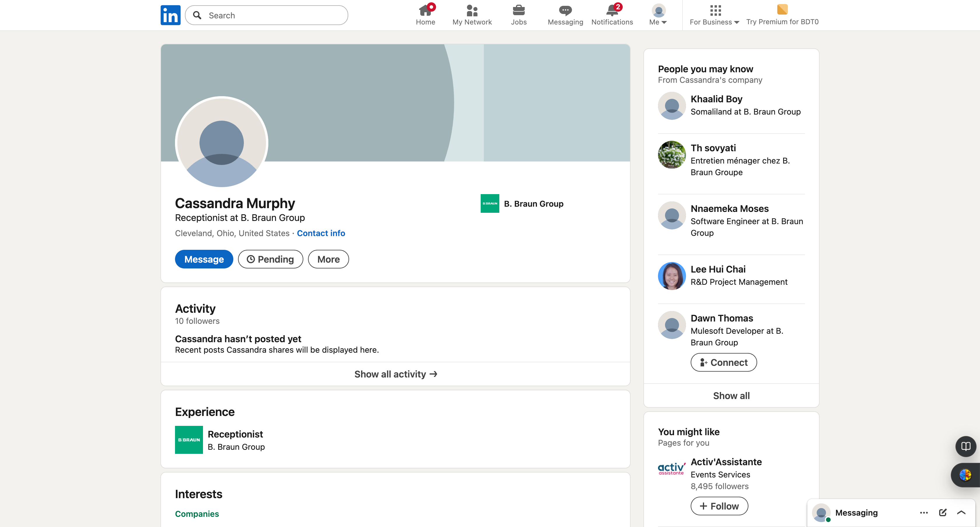Image resolution: width=980 pixels, height=527 pixels.
Task: Open Messaging from the top navigation
Action: [565, 15]
